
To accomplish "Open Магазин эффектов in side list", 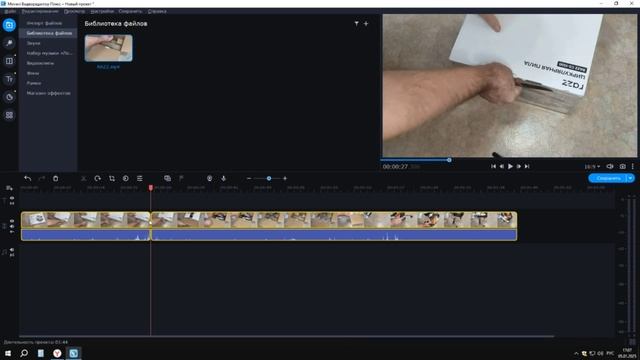I will [48, 93].
